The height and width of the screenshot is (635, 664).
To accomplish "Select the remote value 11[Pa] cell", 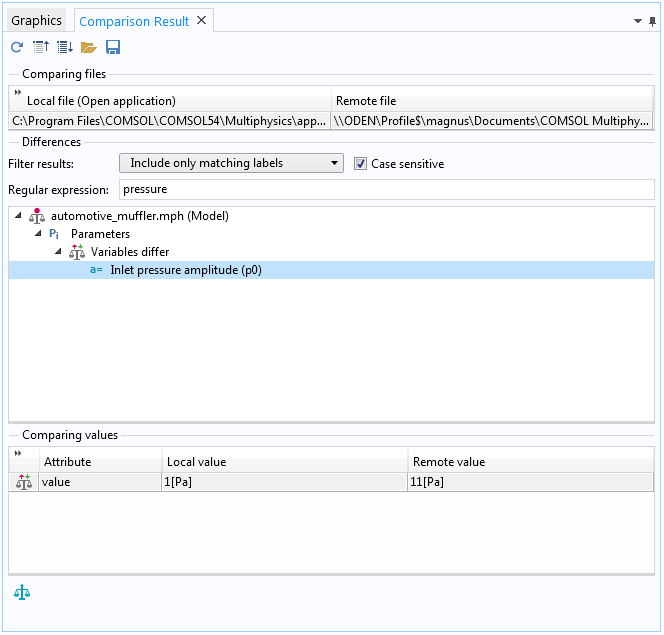I will (x=531, y=482).
